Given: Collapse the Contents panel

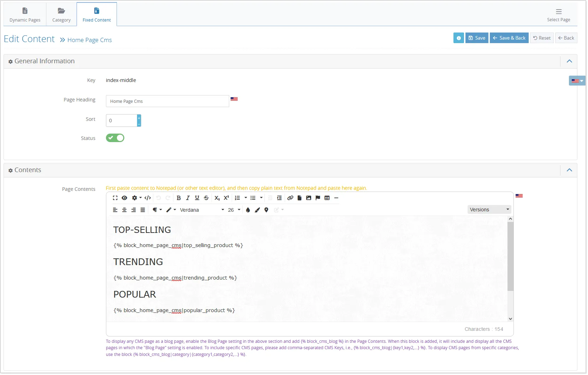Looking at the screenshot, I should (x=569, y=170).
